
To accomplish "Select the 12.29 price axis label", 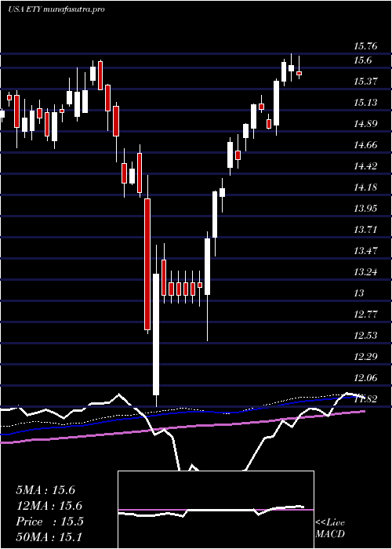I will pos(365,356).
